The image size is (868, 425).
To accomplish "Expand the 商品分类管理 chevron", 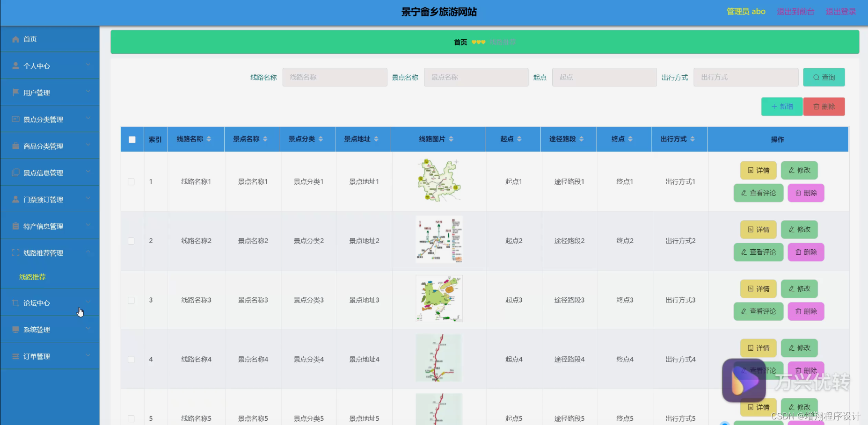I will click(x=88, y=145).
